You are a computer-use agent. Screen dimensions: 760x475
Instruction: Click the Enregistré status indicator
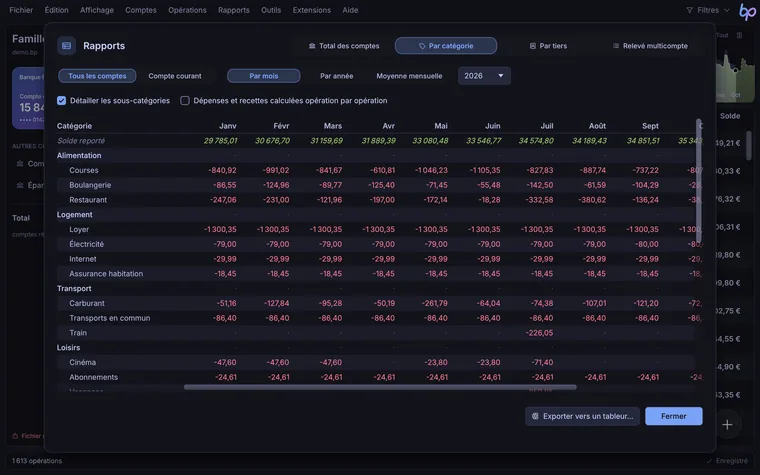click(x=728, y=461)
